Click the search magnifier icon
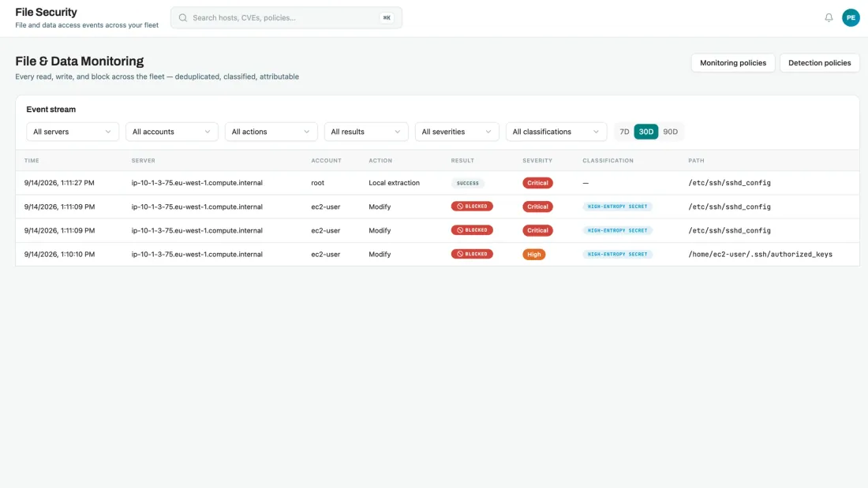Screen dimensions: 868x488 point(183,17)
